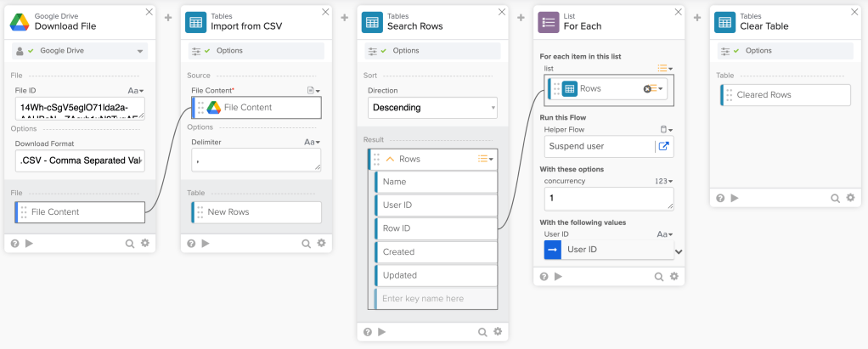Open gear settings on For Each card
Image resolution: width=868 pixels, height=349 pixels.
(674, 276)
